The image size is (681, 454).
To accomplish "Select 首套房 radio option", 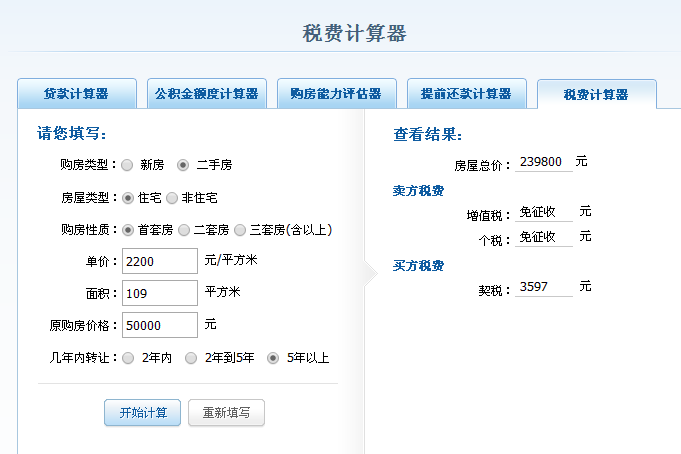I will (x=128, y=230).
